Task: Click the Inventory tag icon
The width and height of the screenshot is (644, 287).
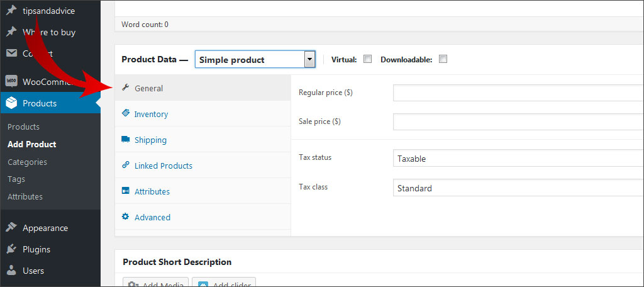Action: [x=125, y=114]
